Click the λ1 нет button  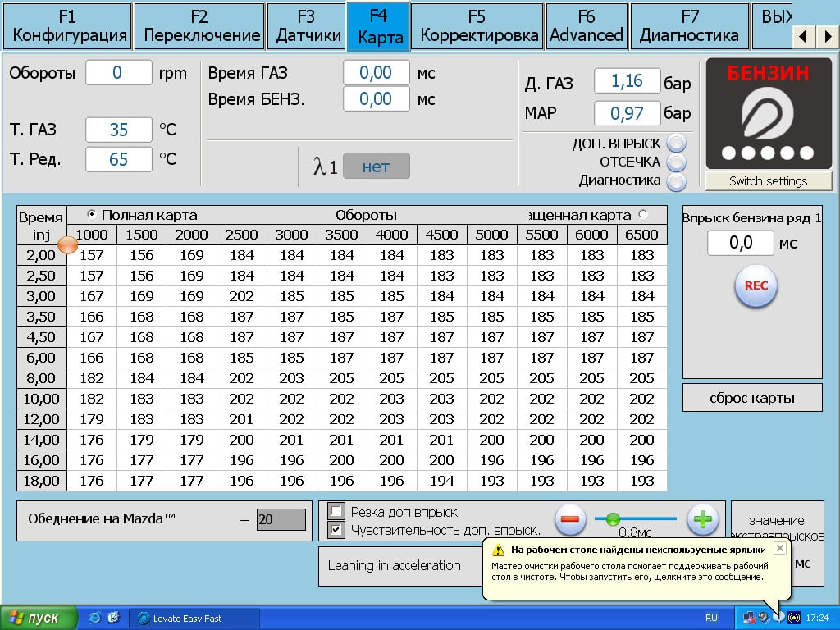(376, 166)
